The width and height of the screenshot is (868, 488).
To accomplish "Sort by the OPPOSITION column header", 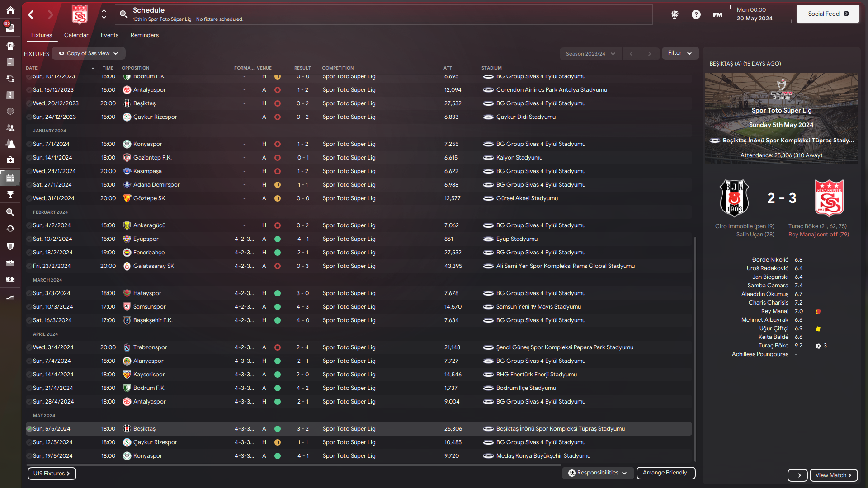I will coord(135,68).
